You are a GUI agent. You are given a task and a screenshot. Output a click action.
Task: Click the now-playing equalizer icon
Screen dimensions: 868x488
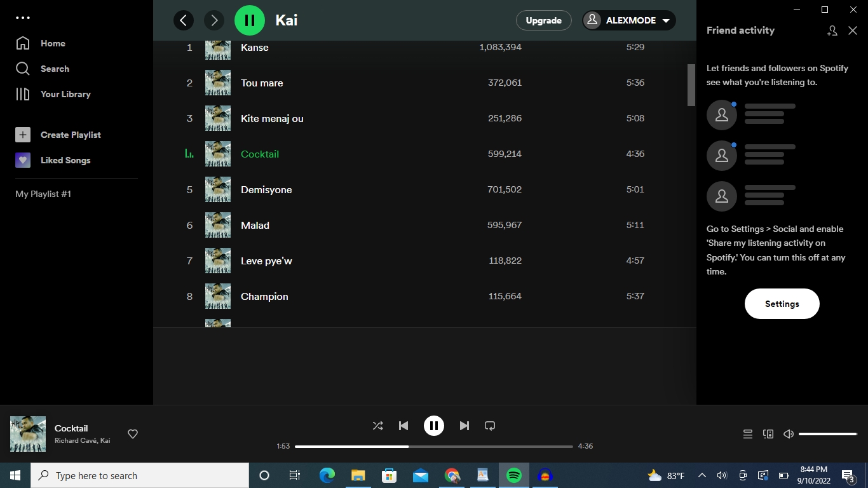click(189, 154)
